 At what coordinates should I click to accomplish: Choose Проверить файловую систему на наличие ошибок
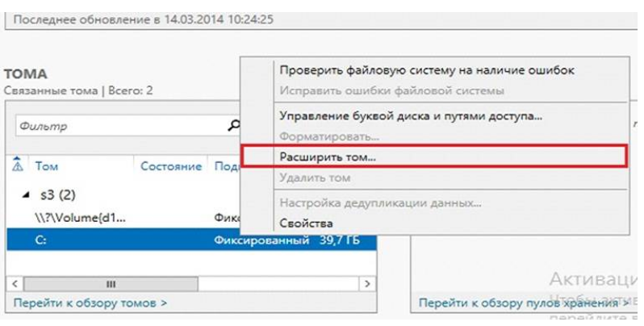pos(427,70)
